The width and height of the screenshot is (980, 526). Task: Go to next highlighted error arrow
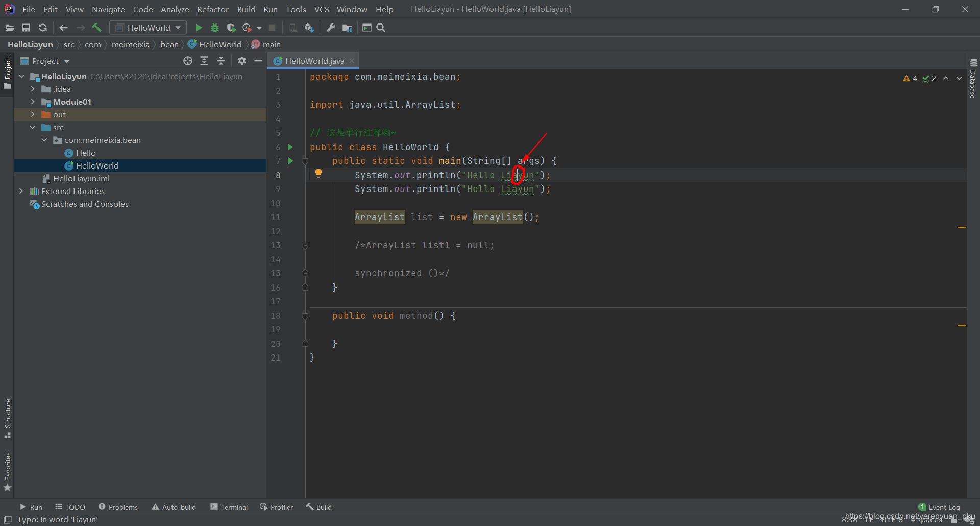point(959,78)
